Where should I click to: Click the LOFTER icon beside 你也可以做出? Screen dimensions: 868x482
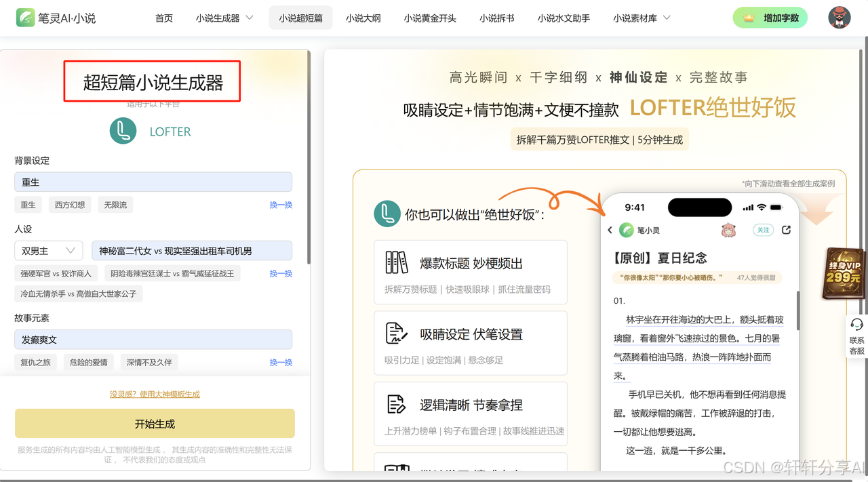(387, 214)
